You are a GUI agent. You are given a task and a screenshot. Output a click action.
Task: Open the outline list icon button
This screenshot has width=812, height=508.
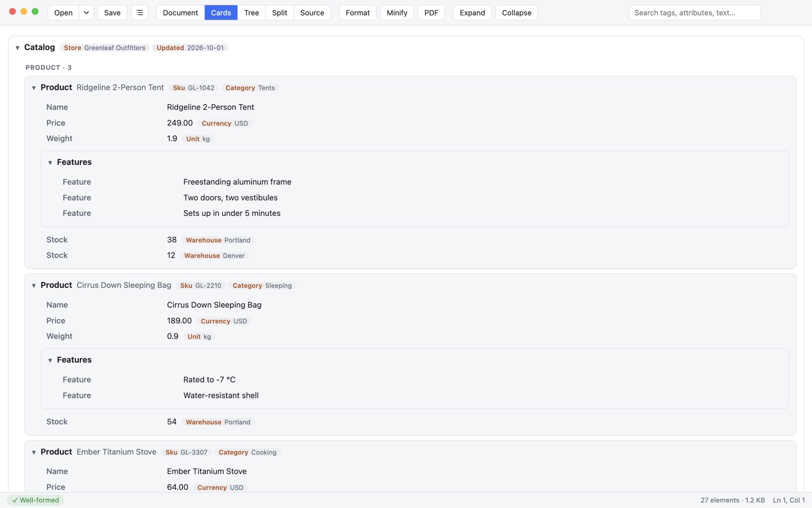pyautogui.click(x=140, y=13)
